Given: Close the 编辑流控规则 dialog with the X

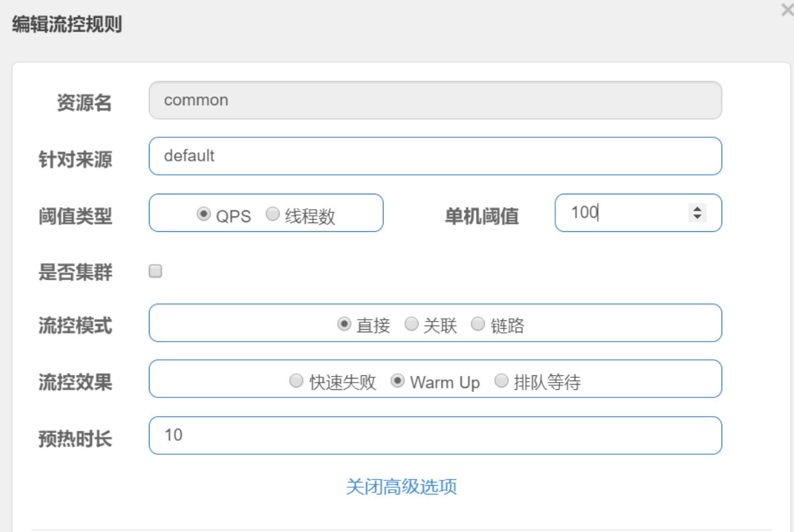Looking at the screenshot, I should pos(787,10).
